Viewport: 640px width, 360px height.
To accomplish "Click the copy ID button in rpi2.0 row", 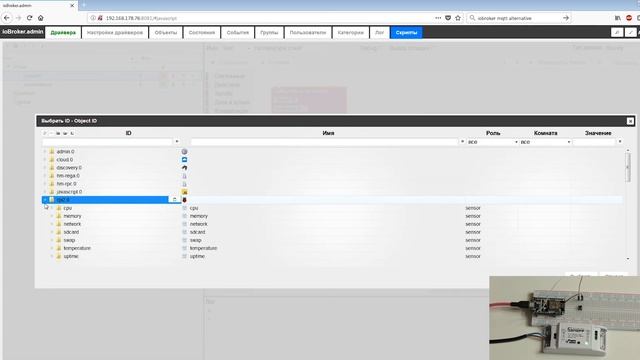I will click(174, 200).
